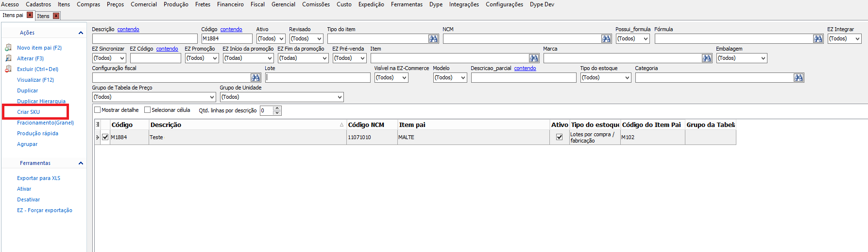This screenshot has height=252, width=868.
Task: Open the Produção menu
Action: [x=176, y=4]
